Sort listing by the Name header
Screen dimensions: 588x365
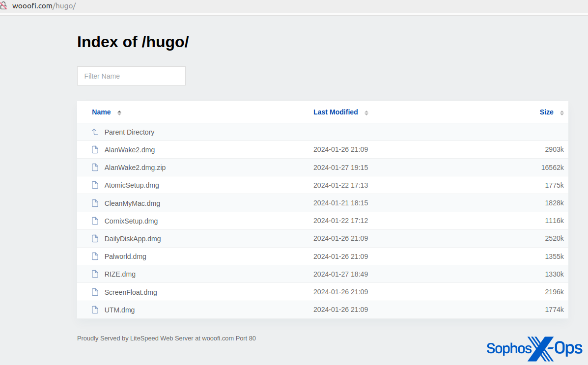click(101, 112)
